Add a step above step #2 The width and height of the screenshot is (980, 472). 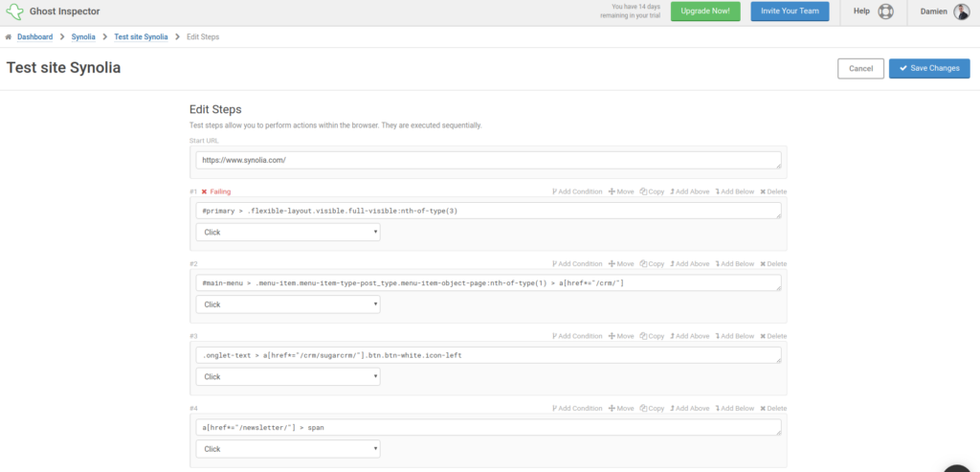click(690, 264)
